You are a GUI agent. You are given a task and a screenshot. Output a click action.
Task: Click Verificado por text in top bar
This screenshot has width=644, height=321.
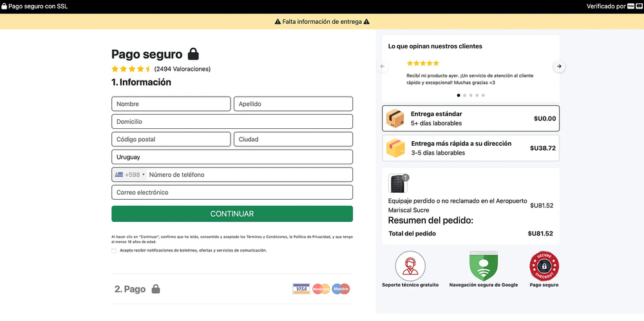tap(606, 6)
